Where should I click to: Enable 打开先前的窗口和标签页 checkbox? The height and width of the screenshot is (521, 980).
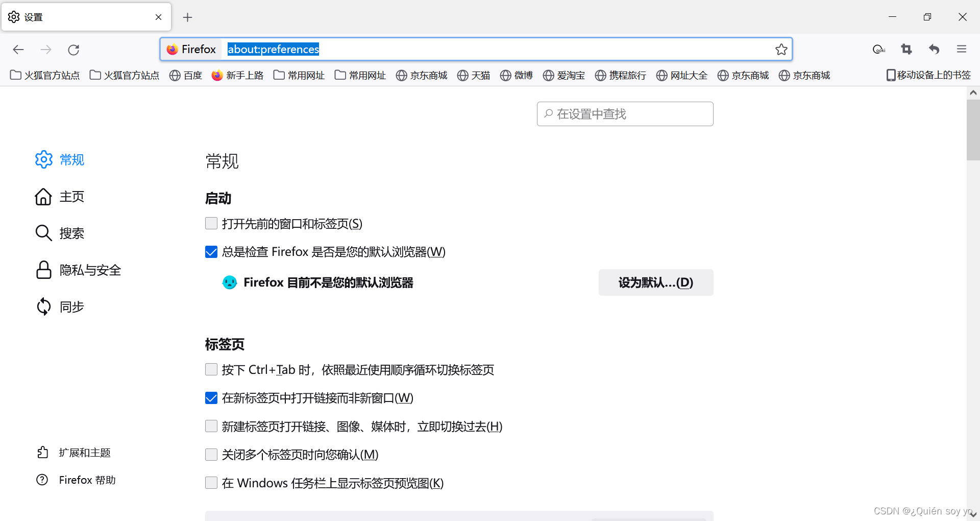(211, 223)
